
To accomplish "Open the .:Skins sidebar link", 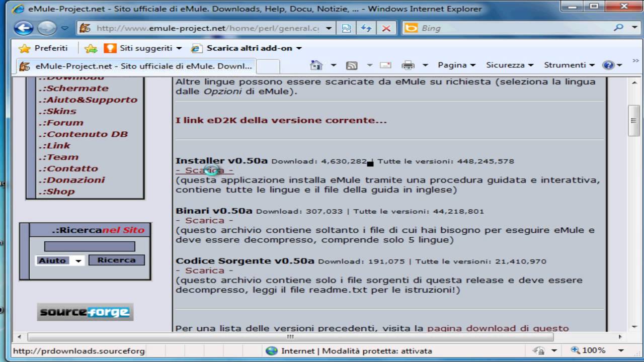I will (x=57, y=111).
